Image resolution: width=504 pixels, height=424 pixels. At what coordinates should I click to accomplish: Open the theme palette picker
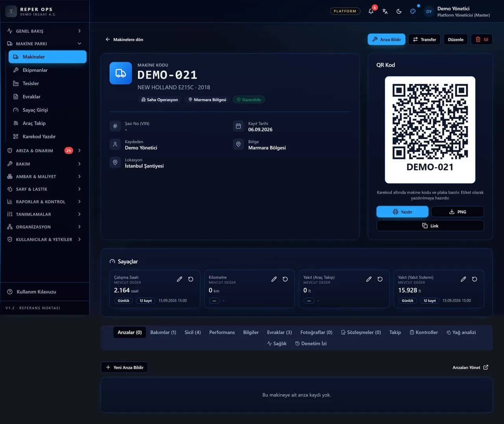413,11
